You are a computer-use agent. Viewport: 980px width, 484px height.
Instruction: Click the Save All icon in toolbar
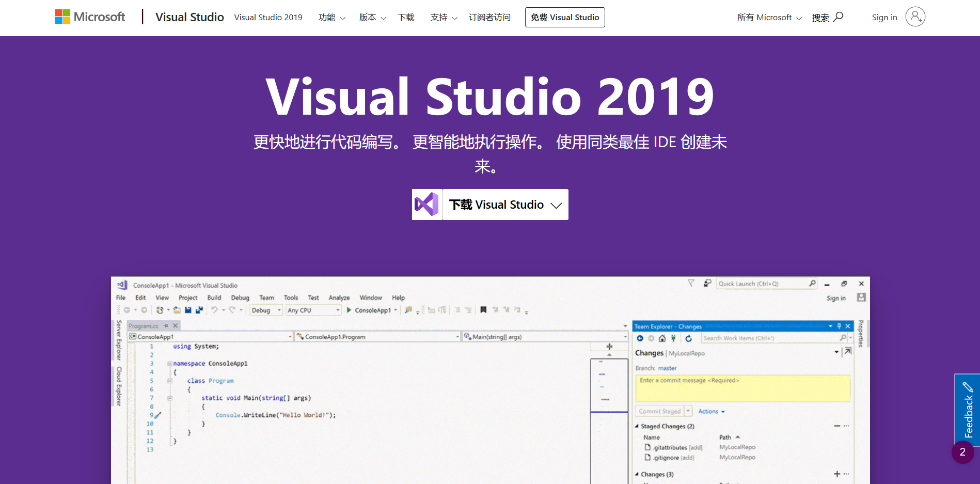point(199,310)
